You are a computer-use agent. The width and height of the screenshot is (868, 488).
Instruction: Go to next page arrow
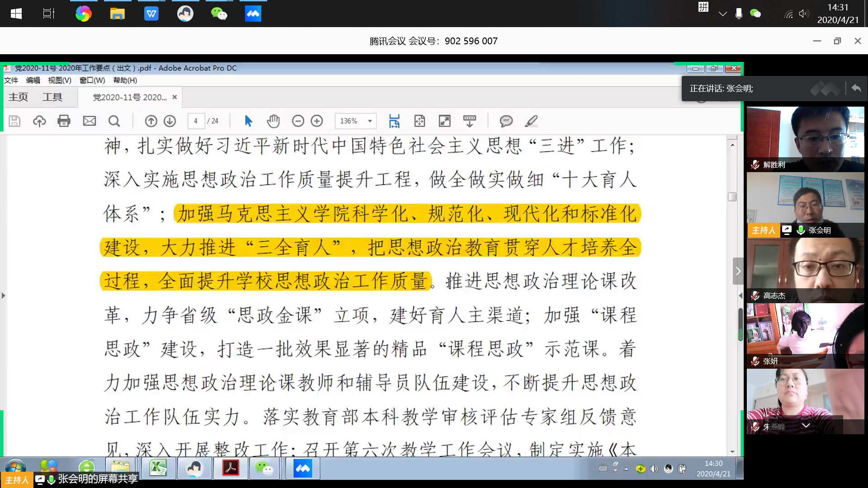170,121
